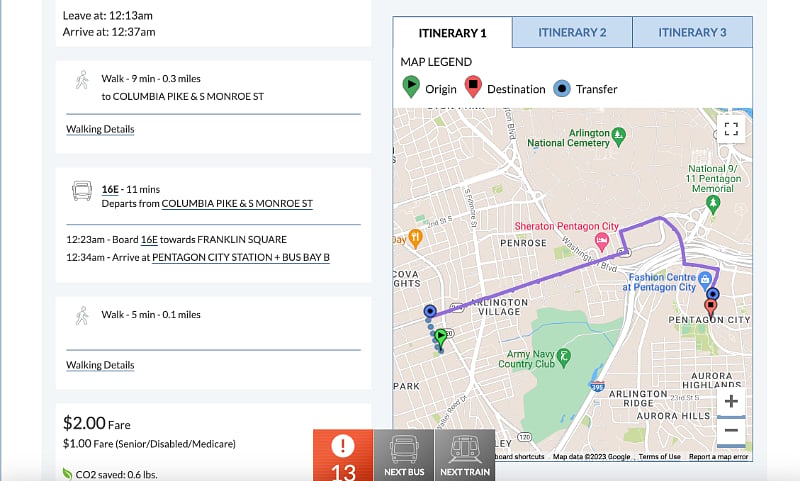Open Walking Details under the 5 min walk
Viewport: 800px width, 481px height.
click(x=100, y=365)
